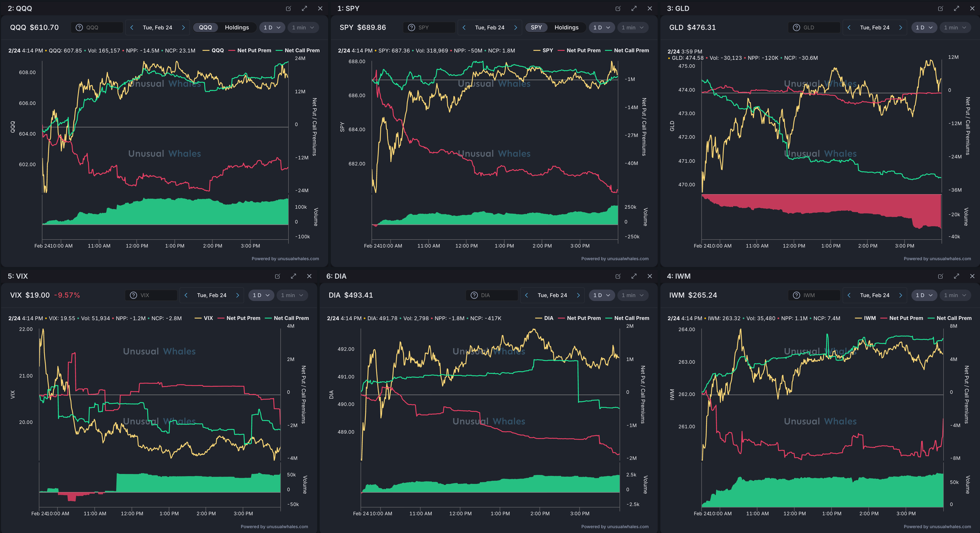Go to next day in DIA panel
Image resolution: width=980 pixels, height=533 pixels.
click(x=578, y=295)
